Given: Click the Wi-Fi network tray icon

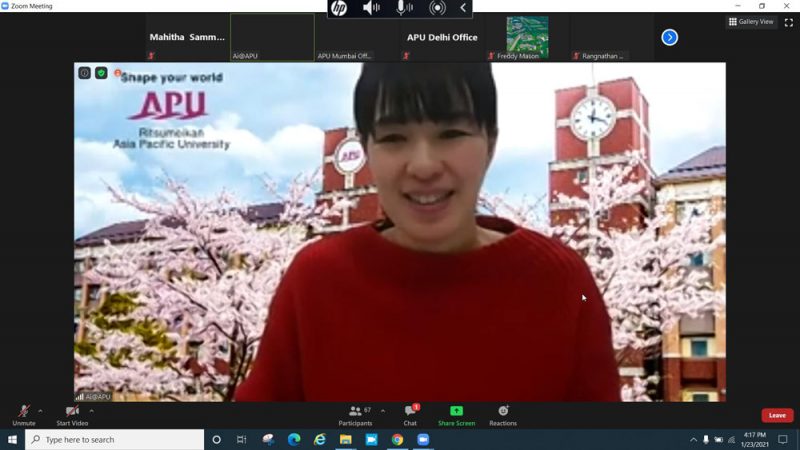Looking at the screenshot, I should (732, 440).
